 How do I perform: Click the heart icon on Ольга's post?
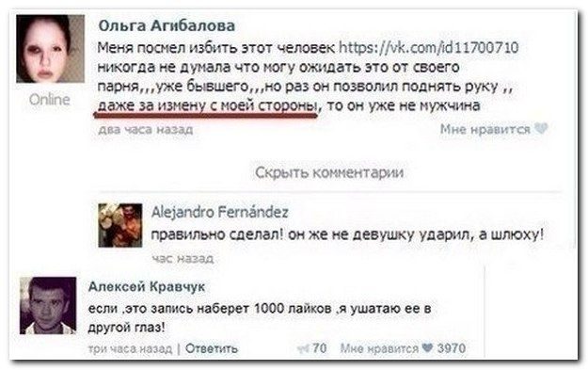tap(541, 129)
